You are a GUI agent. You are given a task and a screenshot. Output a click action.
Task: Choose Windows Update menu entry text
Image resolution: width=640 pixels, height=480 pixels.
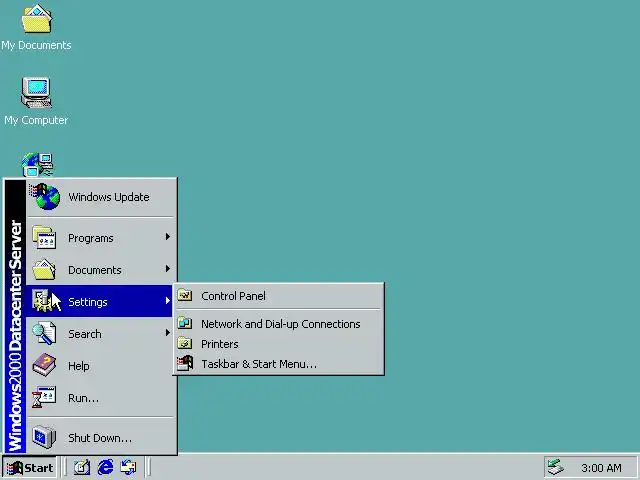point(109,197)
